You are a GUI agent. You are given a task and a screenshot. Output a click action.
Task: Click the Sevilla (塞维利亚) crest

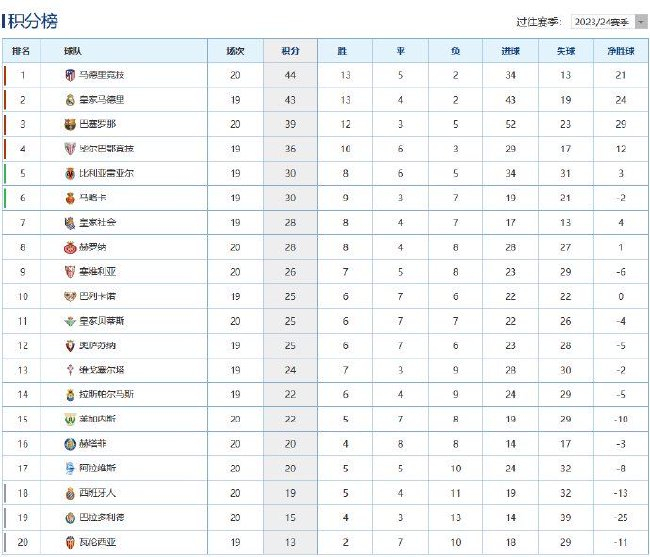pos(70,271)
